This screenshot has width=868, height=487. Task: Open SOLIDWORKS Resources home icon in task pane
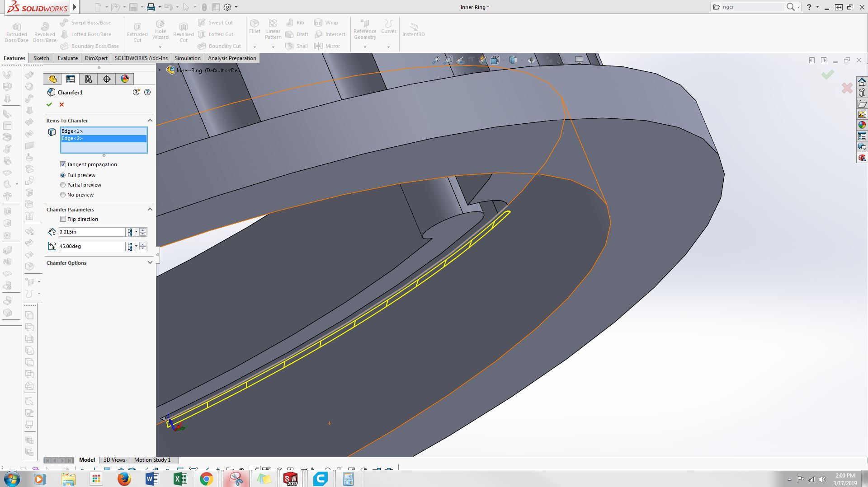(862, 82)
